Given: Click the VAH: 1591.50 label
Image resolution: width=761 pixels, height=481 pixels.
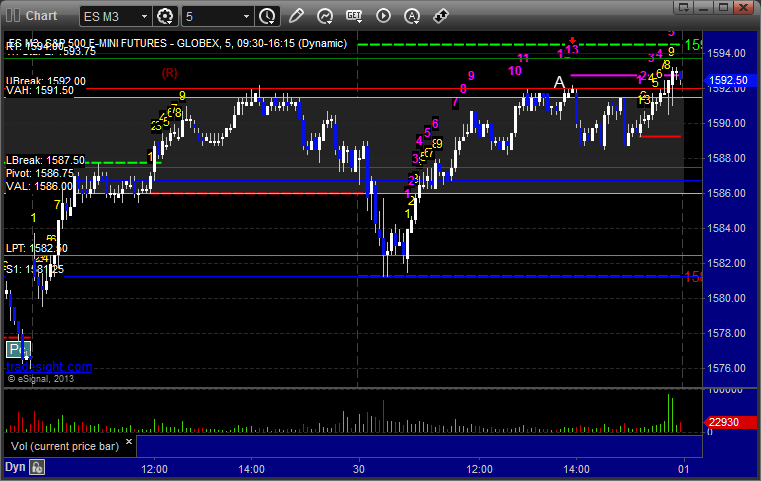Looking at the screenshot, I should pos(40,90).
